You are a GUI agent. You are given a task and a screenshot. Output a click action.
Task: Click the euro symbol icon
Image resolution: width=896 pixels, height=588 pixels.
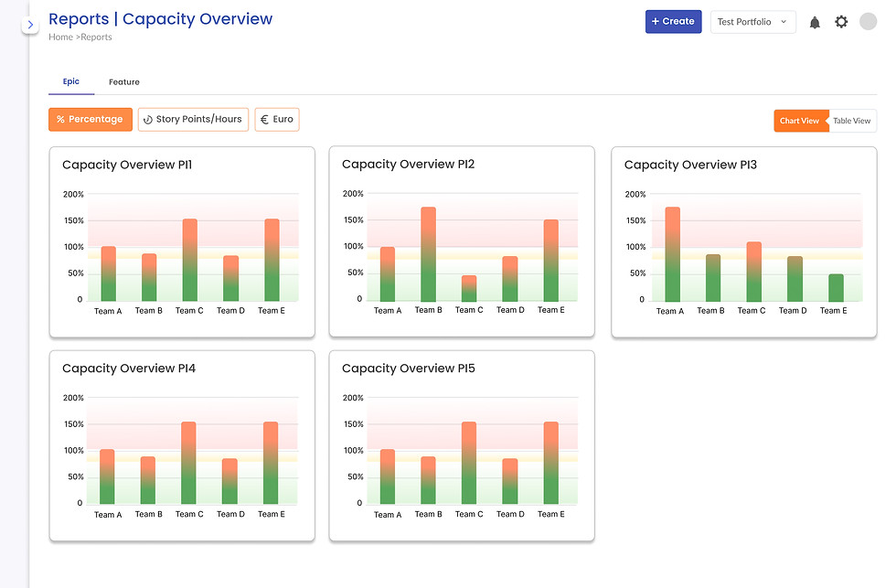coord(264,120)
